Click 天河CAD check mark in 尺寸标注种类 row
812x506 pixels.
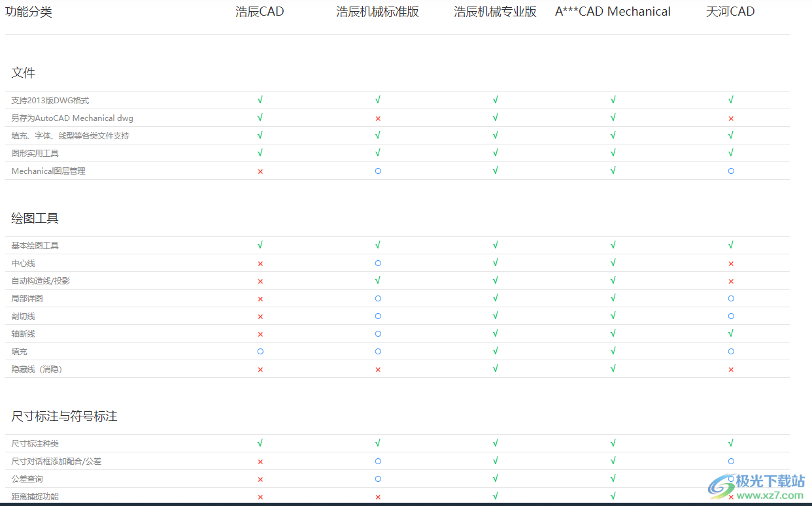point(731,443)
